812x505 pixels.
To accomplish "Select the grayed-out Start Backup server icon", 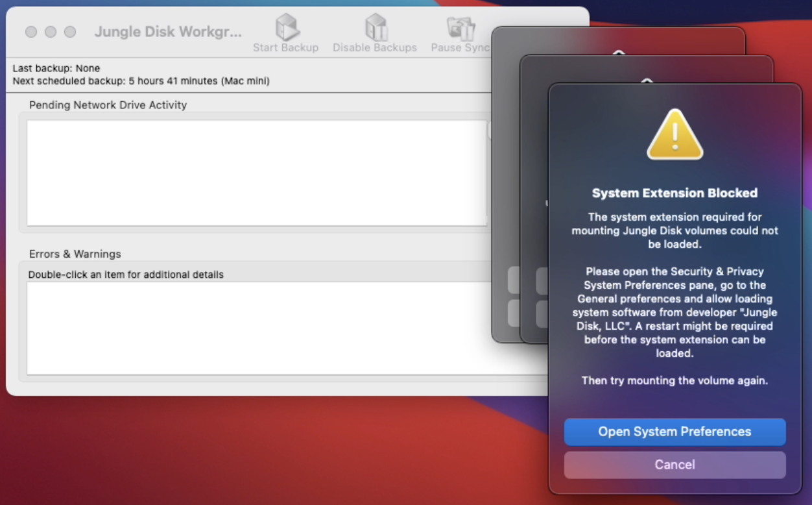I will (x=287, y=27).
